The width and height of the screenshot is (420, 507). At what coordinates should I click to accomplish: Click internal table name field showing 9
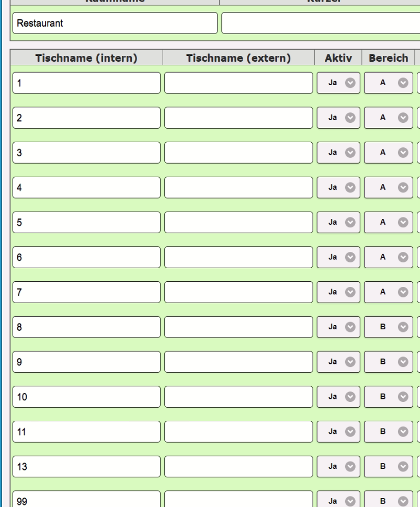pos(86,362)
